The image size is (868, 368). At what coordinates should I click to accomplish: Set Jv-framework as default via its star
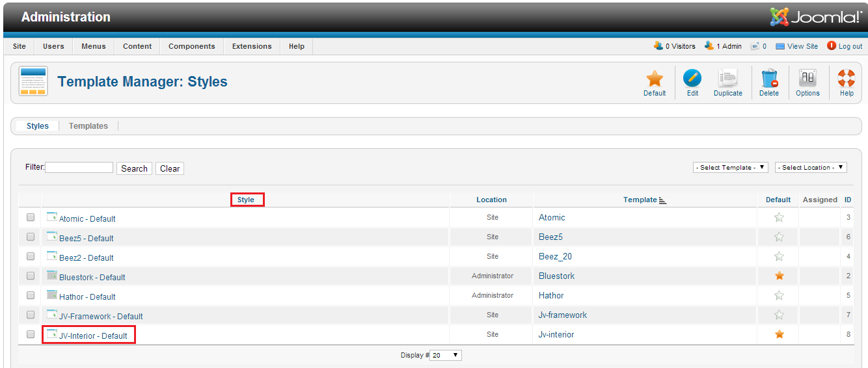coord(779,315)
